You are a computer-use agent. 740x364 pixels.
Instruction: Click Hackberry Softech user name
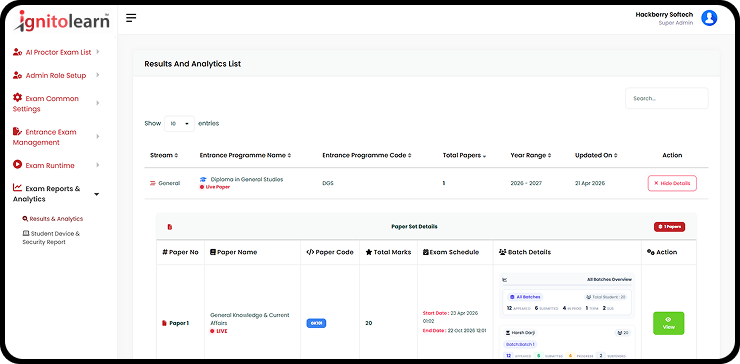pyautogui.click(x=664, y=15)
